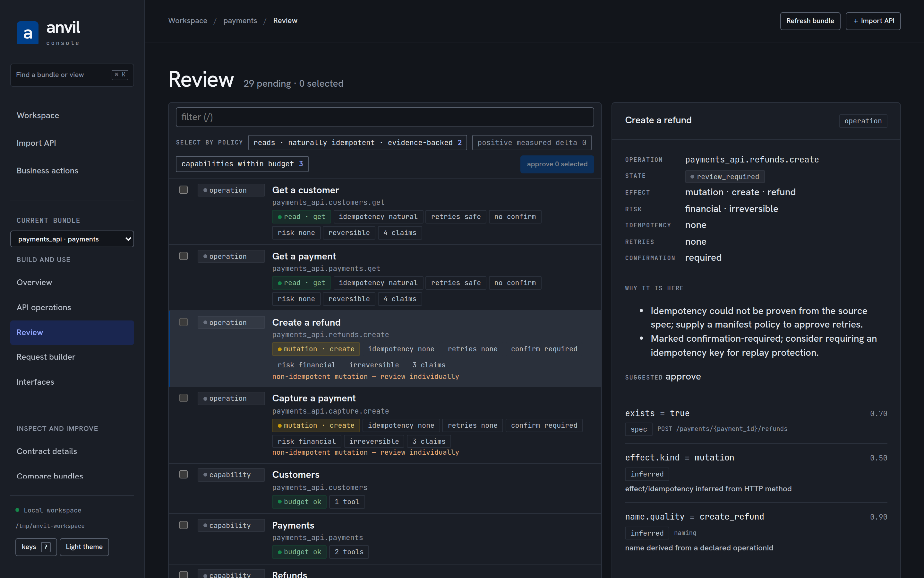Click payments breadcrumb link
The width and height of the screenshot is (924, 578).
(240, 21)
